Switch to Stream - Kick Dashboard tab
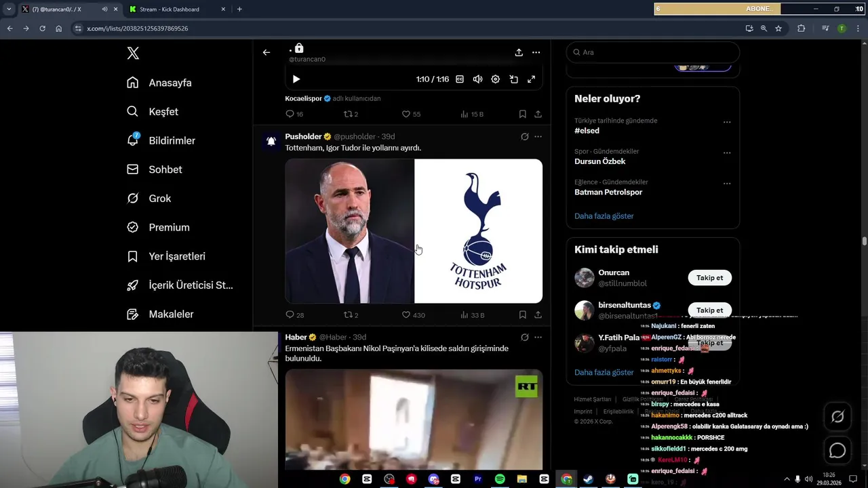The image size is (868, 488). 178,9
